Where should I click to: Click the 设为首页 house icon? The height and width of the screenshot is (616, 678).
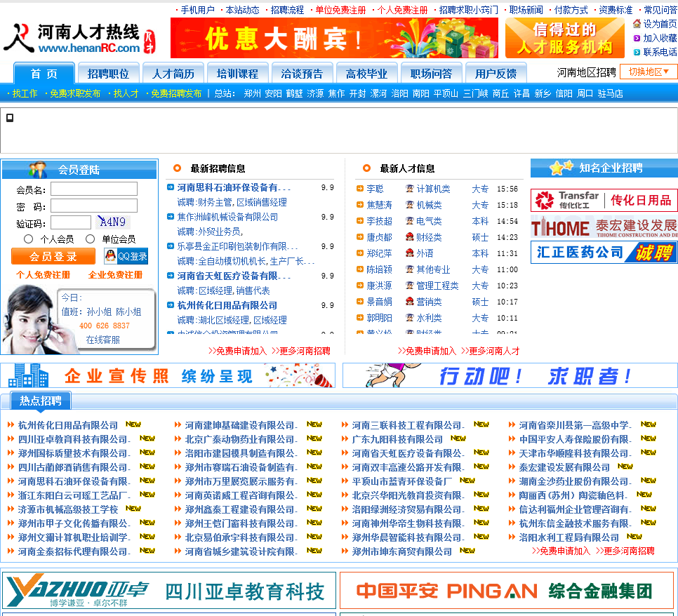pos(637,24)
